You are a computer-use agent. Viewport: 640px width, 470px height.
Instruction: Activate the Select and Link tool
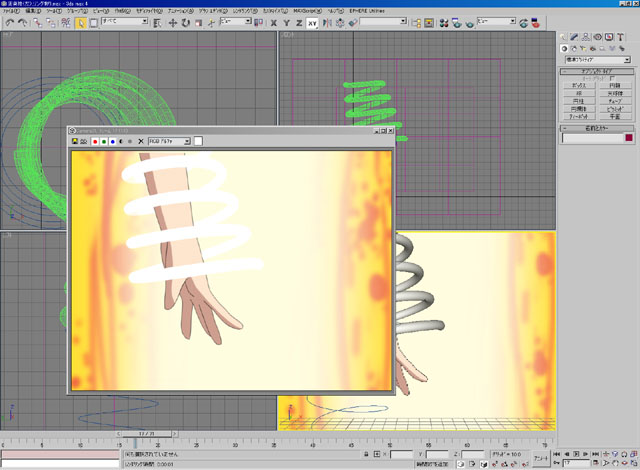point(38,23)
